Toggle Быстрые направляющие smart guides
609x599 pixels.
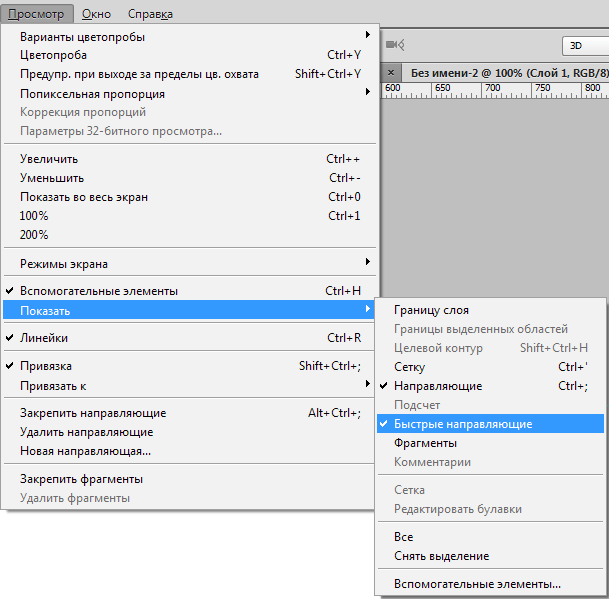point(491,424)
